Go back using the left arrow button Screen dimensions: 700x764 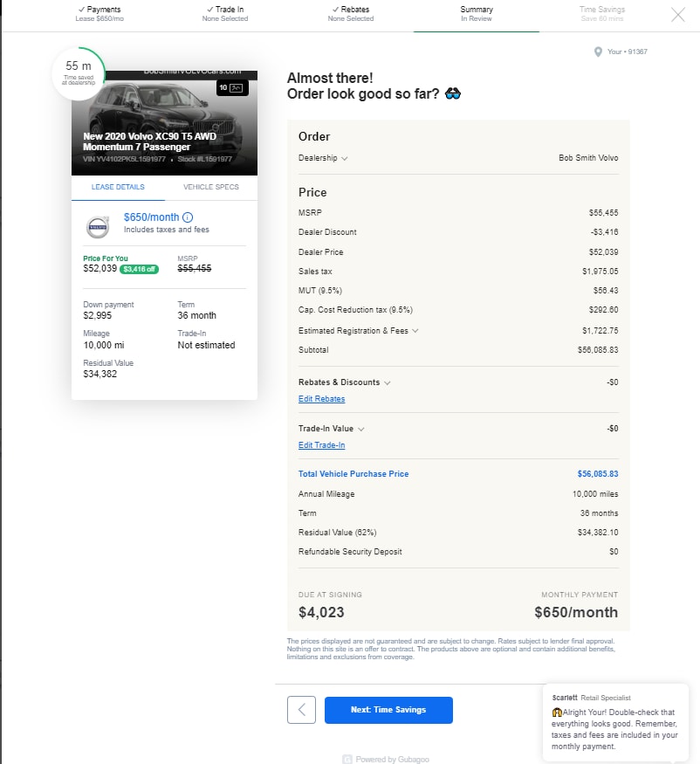click(301, 709)
